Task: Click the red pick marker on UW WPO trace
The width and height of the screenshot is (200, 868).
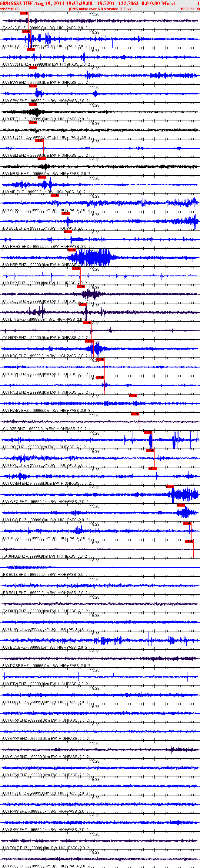Action: pos(170,487)
